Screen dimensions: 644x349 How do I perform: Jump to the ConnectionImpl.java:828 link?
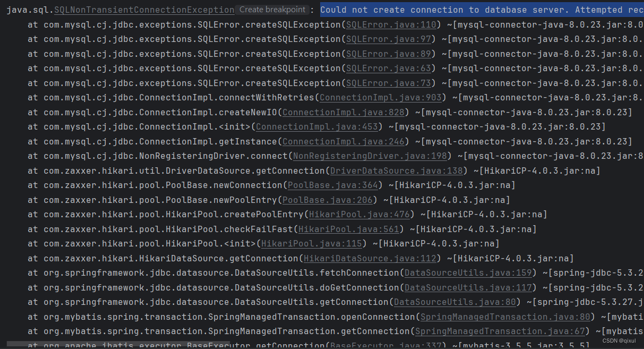click(343, 112)
